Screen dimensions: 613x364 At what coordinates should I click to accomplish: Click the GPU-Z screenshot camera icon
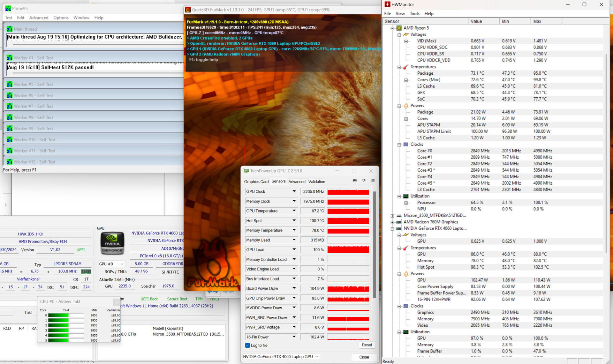tap(354, 181)
